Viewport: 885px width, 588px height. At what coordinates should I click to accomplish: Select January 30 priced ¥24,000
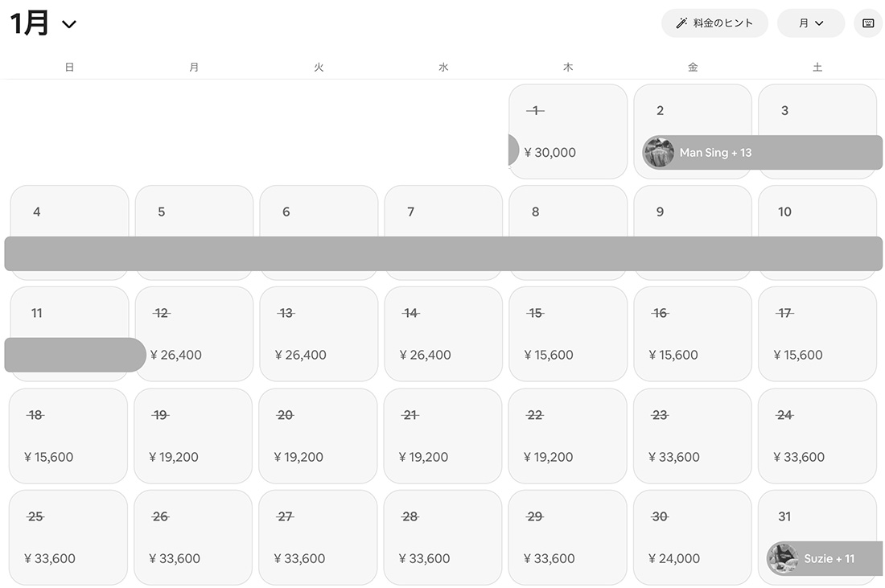tap(692, 537)
